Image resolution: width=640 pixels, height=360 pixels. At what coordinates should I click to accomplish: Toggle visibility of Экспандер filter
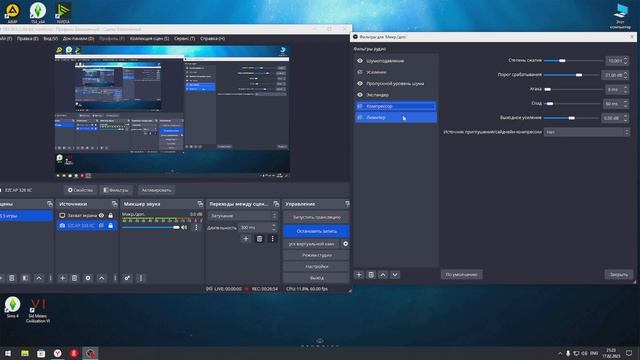coord(360,95)
